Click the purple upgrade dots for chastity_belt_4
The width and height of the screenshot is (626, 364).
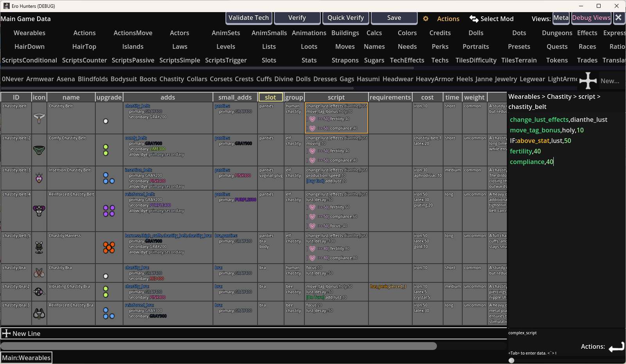pos(109,211)
